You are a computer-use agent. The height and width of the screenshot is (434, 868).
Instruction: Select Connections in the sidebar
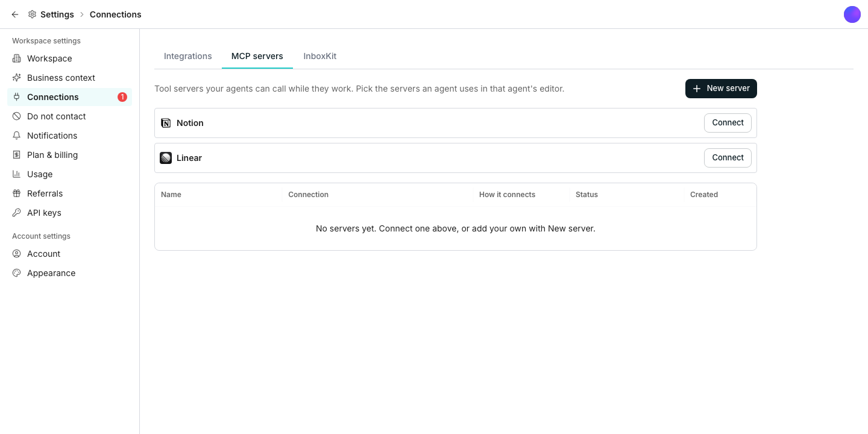pyautogui.click(x=69, y=97)
